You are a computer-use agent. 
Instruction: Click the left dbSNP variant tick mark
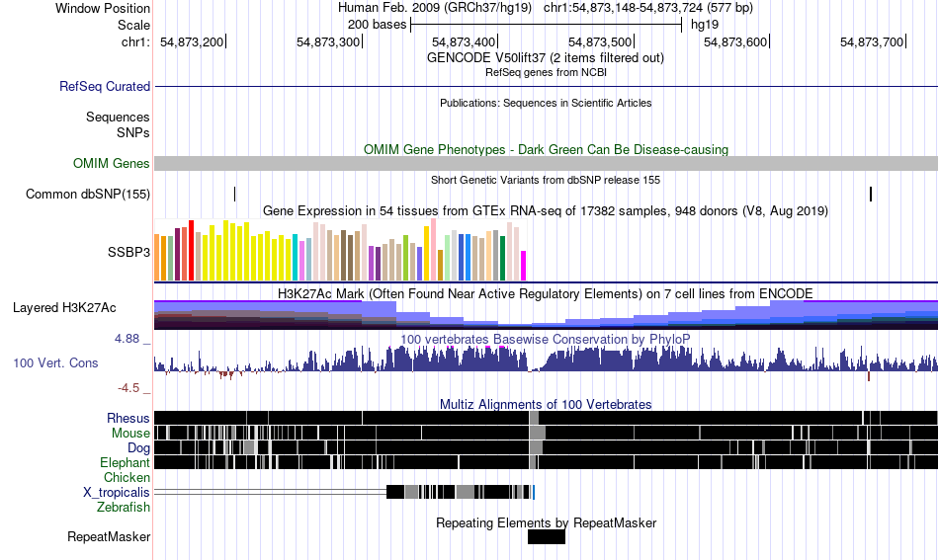[x=235, y=194]
